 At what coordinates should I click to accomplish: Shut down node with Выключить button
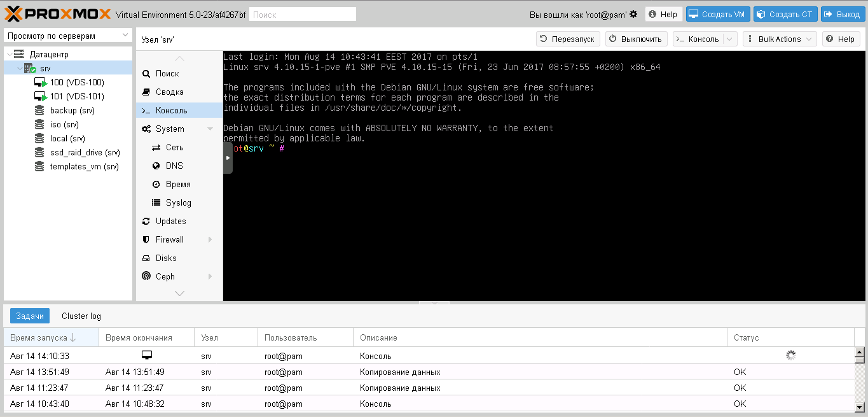tap(637, 39)
